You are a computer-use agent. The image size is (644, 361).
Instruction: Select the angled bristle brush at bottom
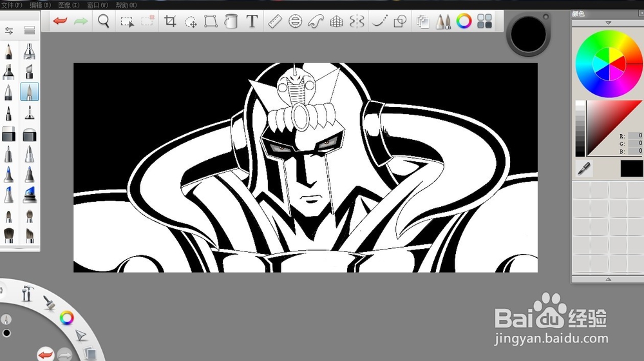pyautogui.click(x=30, y=235)
